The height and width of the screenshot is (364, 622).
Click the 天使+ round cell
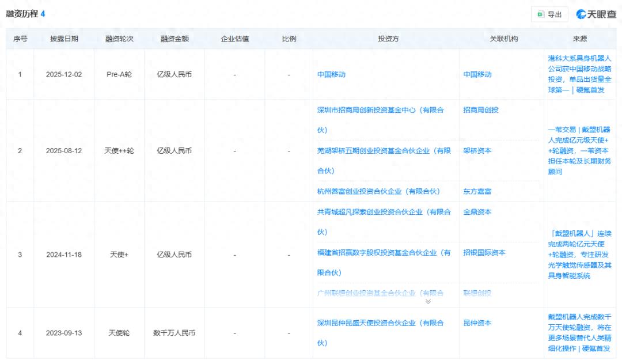pyautogui.click(x=119, y=255)
